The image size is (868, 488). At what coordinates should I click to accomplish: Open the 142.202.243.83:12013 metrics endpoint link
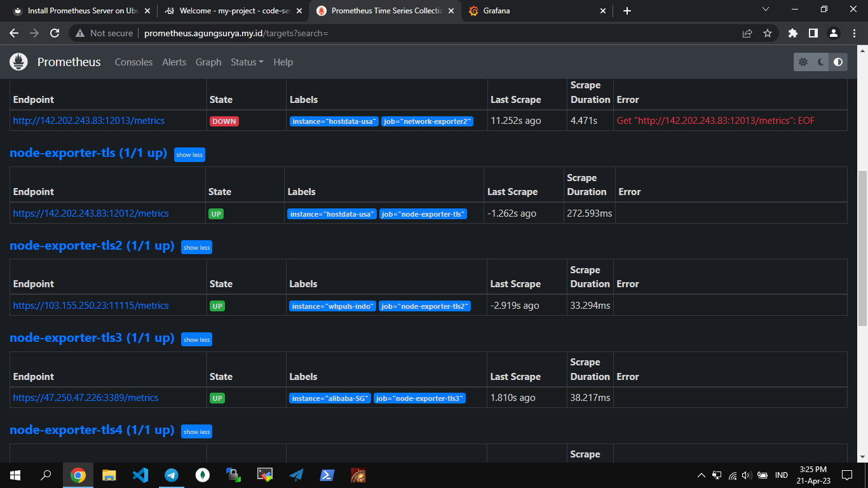(89, 121)
